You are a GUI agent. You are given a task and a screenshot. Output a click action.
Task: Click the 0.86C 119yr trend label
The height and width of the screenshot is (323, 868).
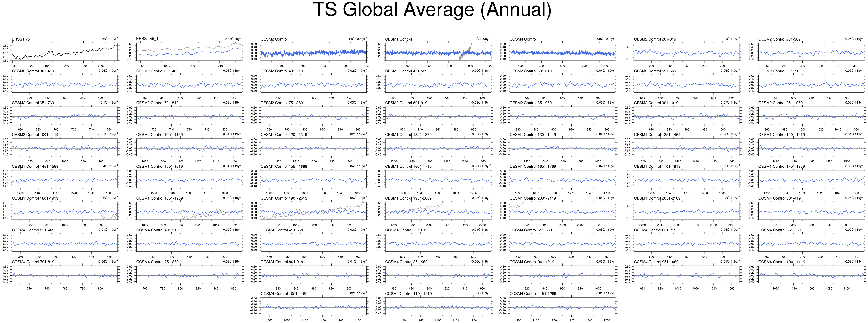(x=108, y=39)
